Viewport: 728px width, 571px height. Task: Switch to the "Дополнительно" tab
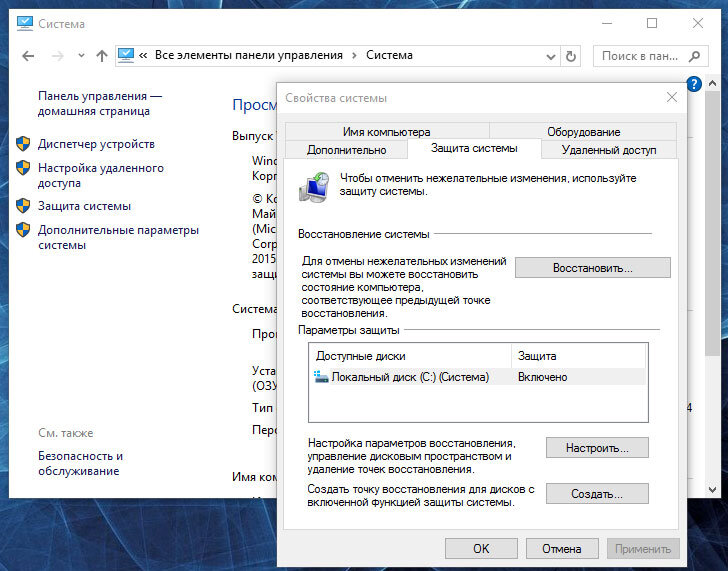tap(346, 150)
